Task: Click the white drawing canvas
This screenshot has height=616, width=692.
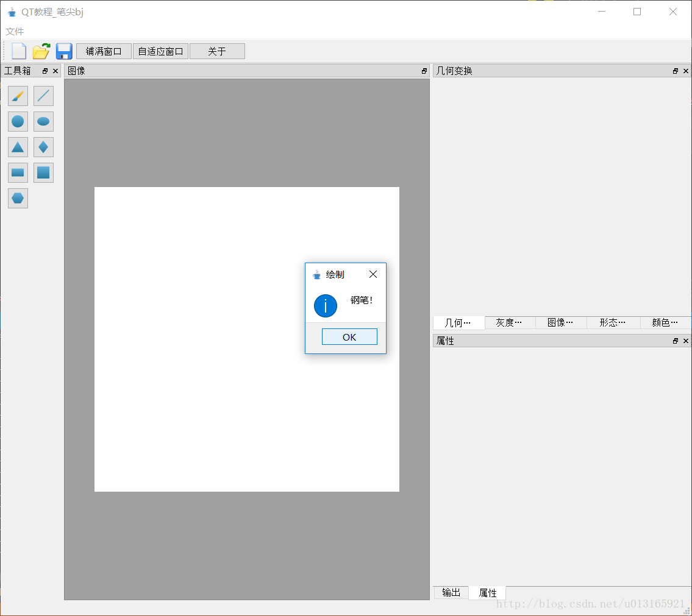Action: point(247,339)
